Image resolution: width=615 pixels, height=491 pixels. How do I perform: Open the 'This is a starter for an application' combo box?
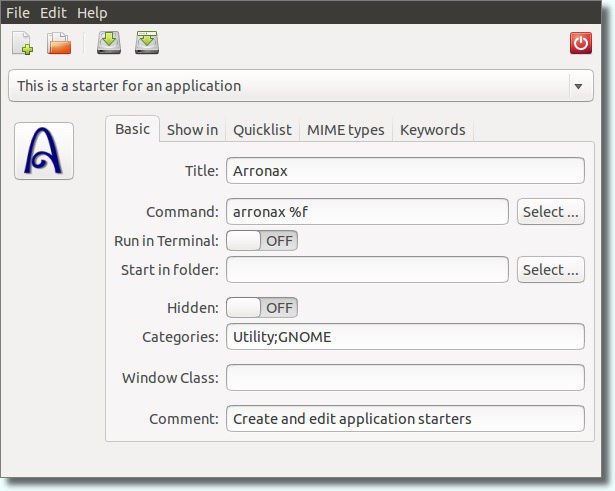300,86
